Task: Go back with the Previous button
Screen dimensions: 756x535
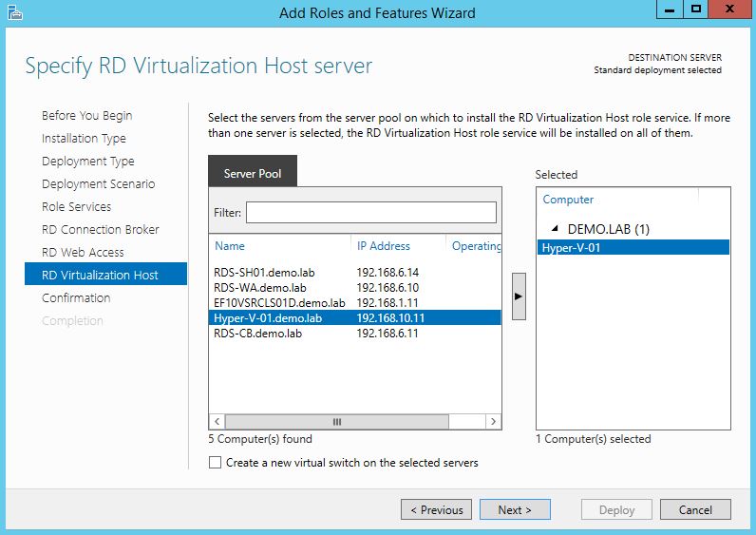Action: tap(436, 510)
